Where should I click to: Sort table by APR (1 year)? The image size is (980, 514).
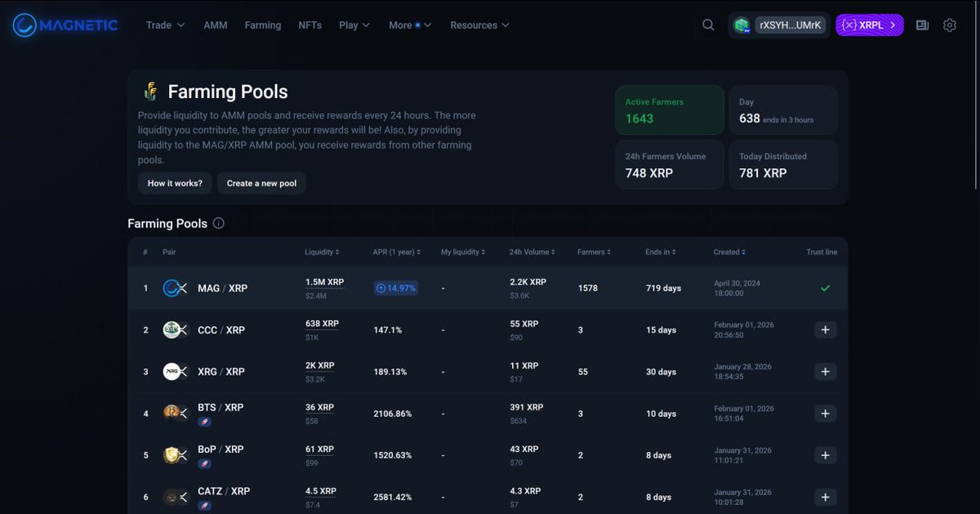point(396,253)
